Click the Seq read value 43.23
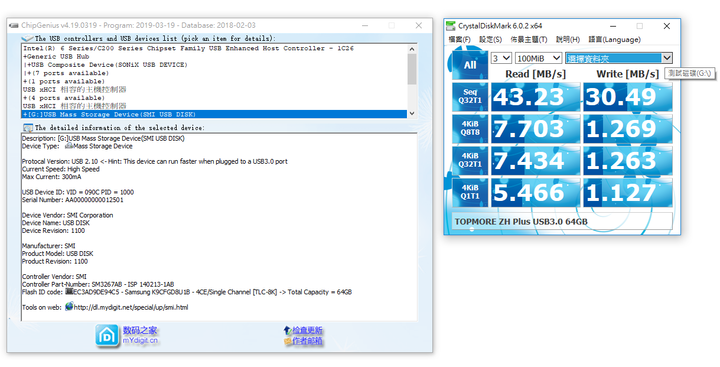The image size is (720, 367). (535, 97)
